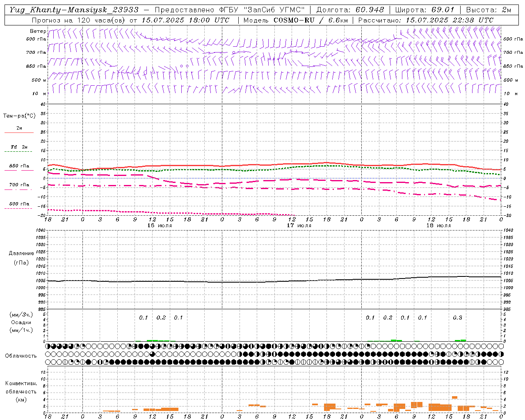Click the Ветер panel label
This screenshot has height=420, width=525.
pos(38,31)
